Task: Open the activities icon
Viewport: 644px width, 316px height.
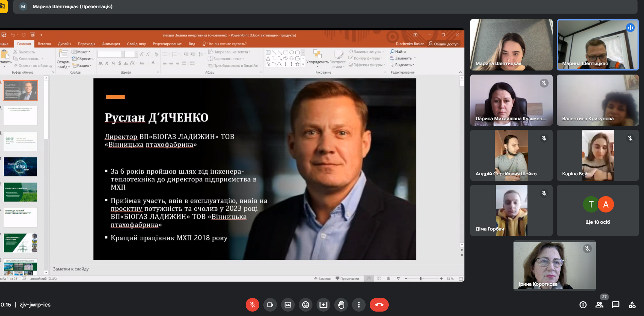Action: point(632,305)
